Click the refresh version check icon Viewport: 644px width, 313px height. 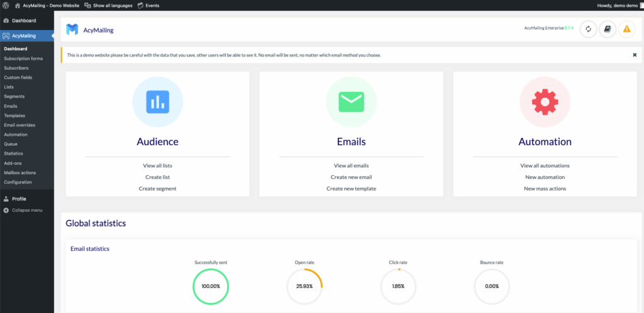pos(588,29)
